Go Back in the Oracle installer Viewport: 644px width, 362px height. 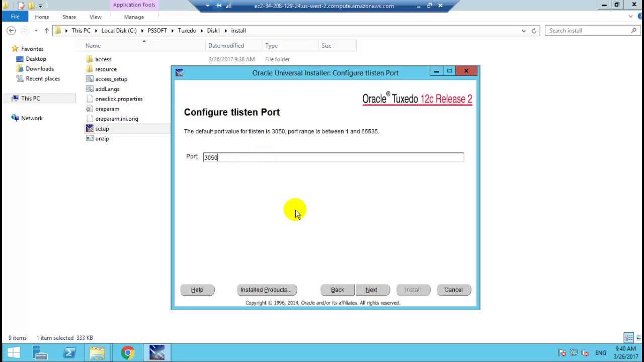338,290
